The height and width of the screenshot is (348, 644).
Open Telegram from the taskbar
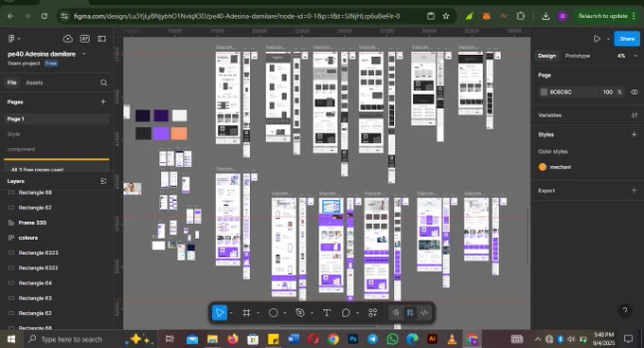(x=372, y=339)
